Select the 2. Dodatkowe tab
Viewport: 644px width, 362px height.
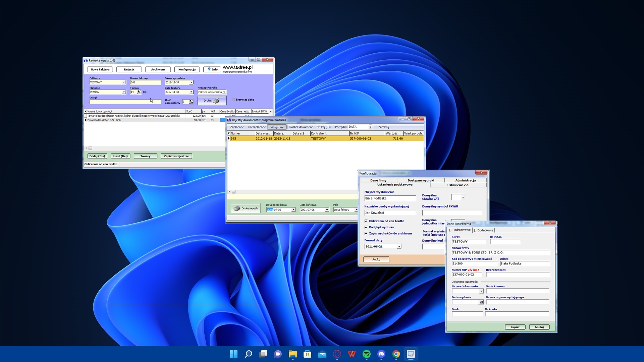483,230
